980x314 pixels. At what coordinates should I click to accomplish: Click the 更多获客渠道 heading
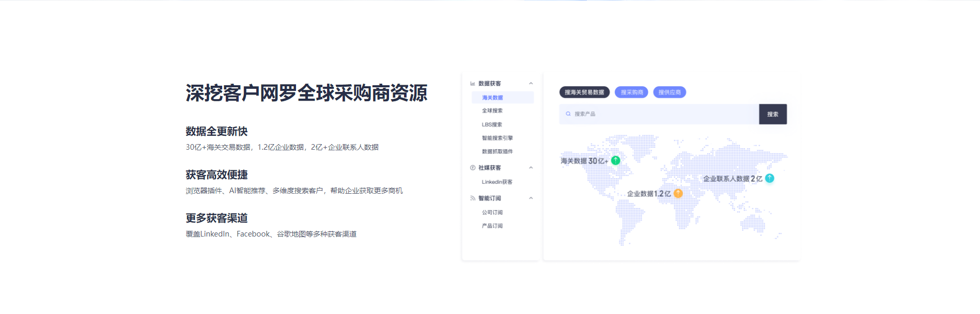click(x=217, y=218)
